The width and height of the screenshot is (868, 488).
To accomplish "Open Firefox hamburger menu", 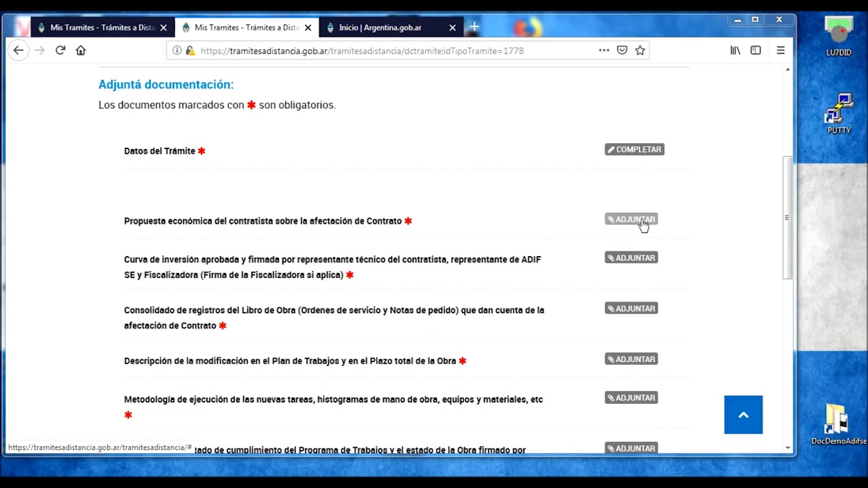I will tap(781, 50).
